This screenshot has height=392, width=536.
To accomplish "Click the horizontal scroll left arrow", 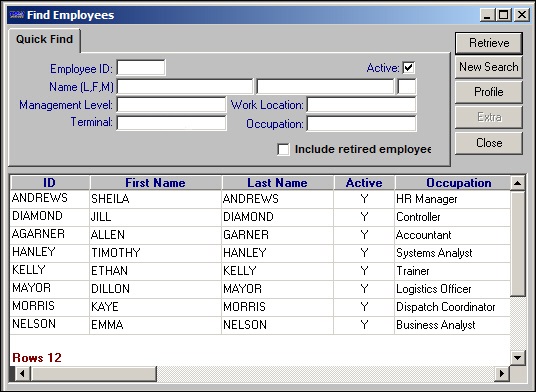I will (22, 374).
